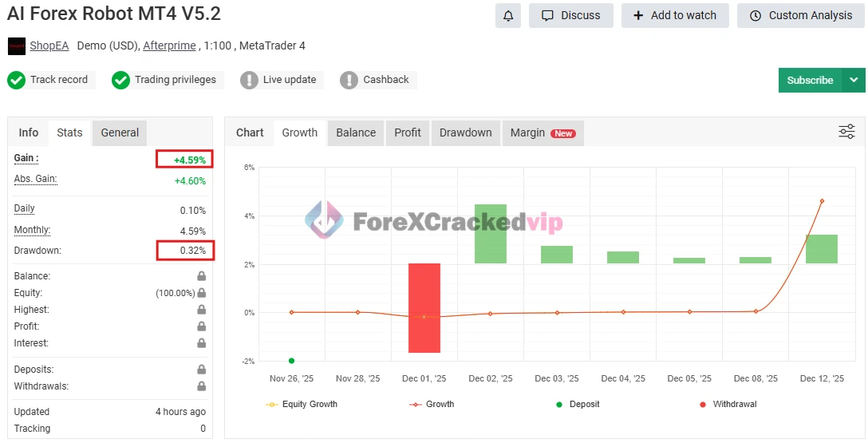Select the Profit chart tab
The image size is (868, 443).
tap(408, 133)
